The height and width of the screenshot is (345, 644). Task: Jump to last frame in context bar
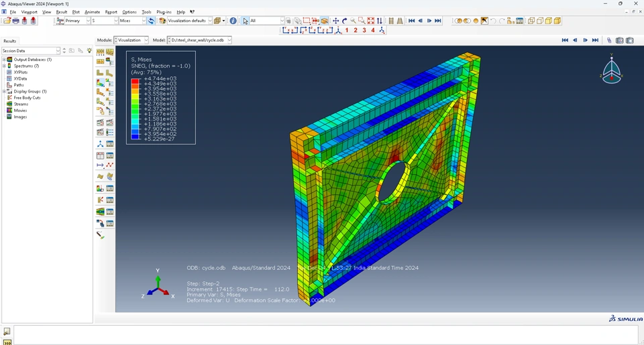point(595,40)
